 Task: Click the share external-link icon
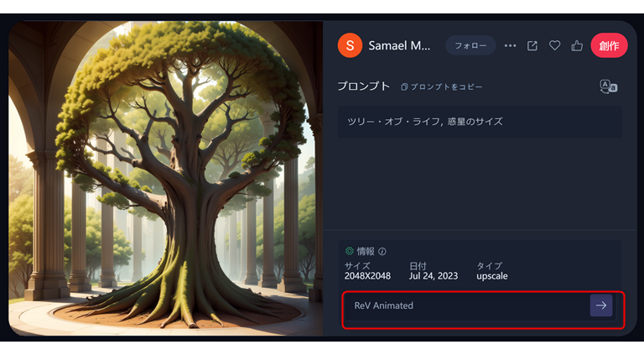(532, 45)
